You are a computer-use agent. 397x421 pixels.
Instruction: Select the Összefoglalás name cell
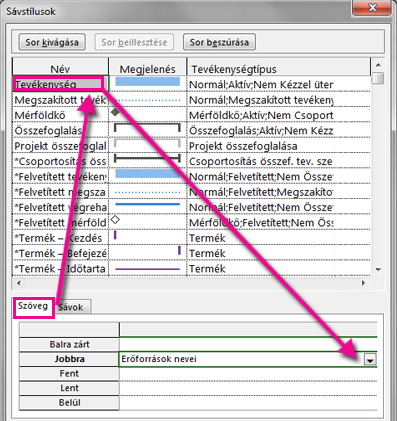pyautogui.click(x=60, y=130)
